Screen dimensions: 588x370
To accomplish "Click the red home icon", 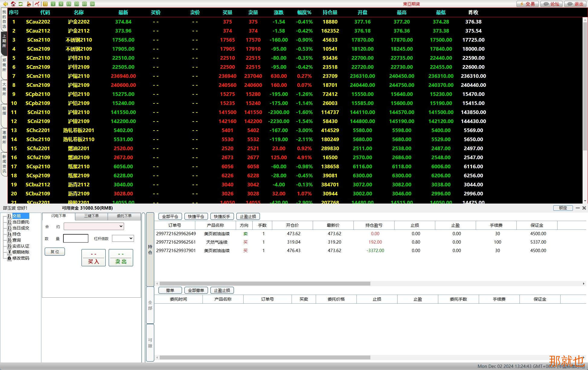I will pyautogui.click(x=13, y=4).
